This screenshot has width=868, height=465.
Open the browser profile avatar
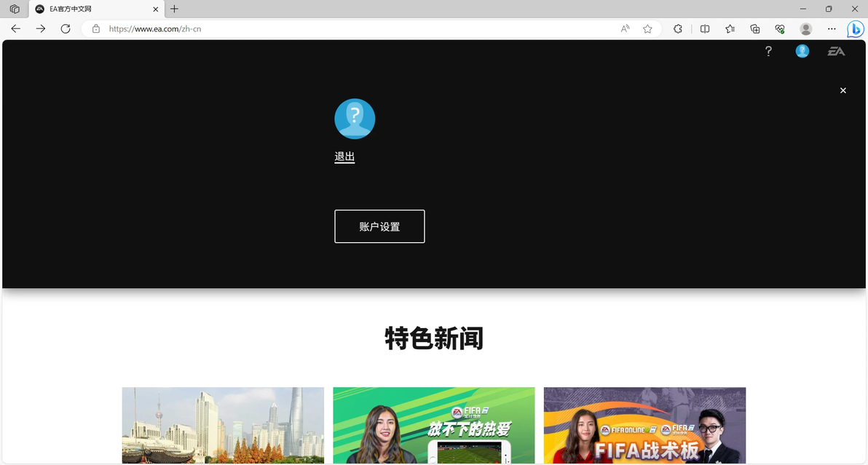pos(806,29)
